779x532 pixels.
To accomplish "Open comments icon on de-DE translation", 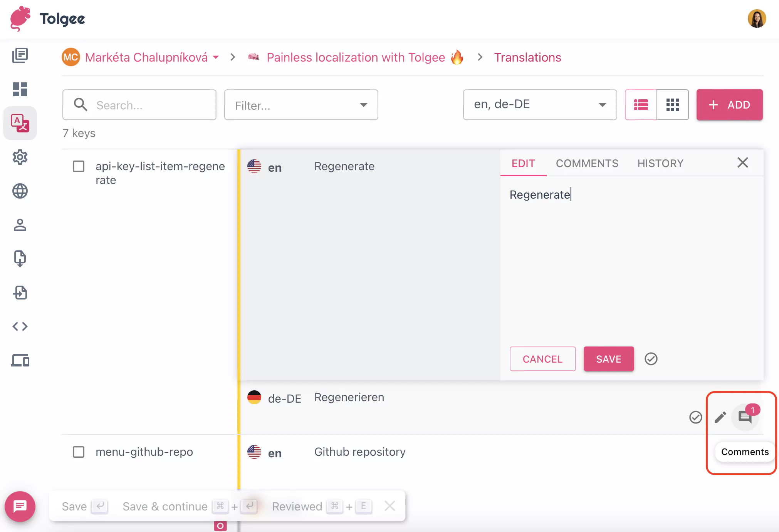I will click(x=745, y=417).
